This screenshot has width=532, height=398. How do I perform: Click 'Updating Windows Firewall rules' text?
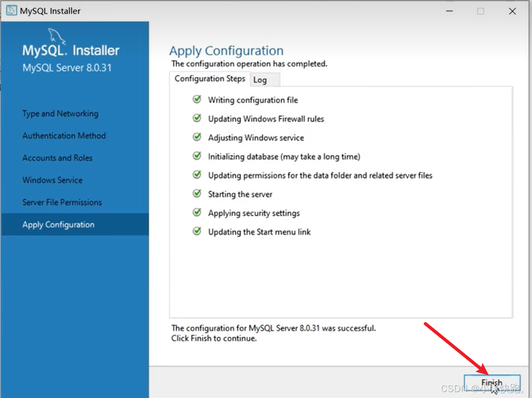tap(266, 119)
